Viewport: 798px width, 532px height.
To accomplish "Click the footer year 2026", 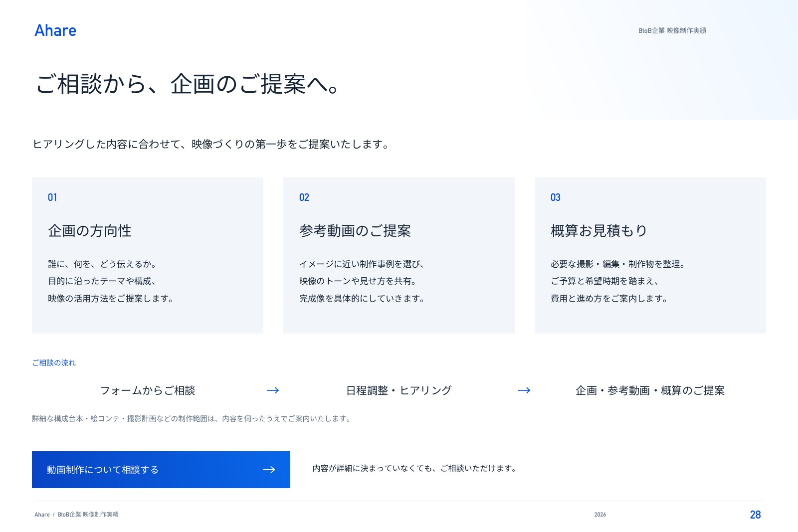I will pyautogui.click(x=600, y=515).
